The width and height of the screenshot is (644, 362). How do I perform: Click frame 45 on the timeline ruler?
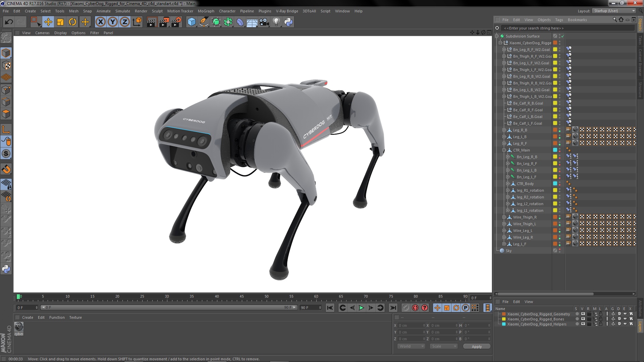pyautogui.click(x=241, y=297)
